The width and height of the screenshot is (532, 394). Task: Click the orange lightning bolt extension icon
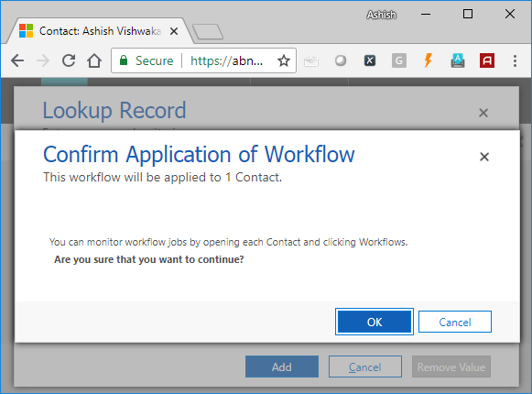click(x=429, y=60)
